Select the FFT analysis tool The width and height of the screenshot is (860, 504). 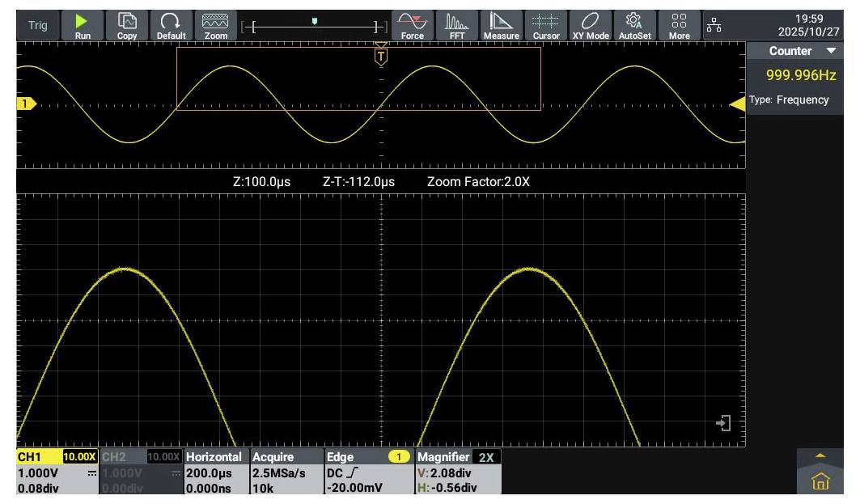(x=457, y=23)
